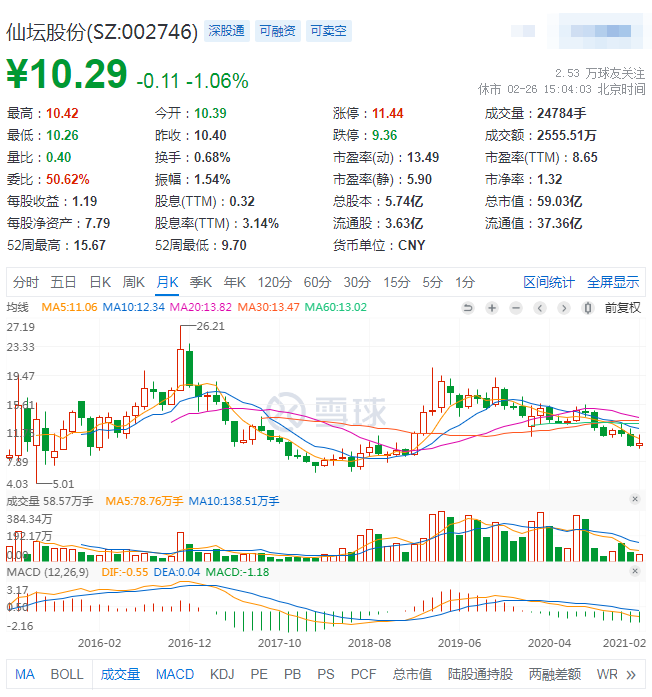Toggle the 两融差额 indicator
This screenshot has width=652, height=697.
click(555, 675)
